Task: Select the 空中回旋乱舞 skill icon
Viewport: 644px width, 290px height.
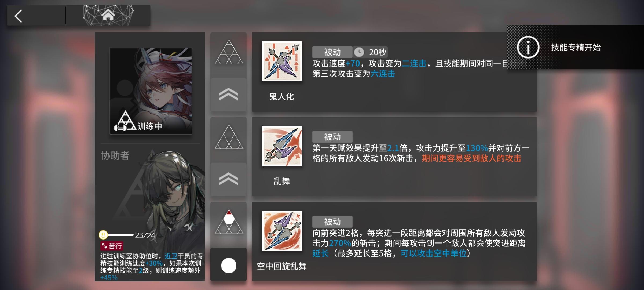Action: (x=282, y=231)
